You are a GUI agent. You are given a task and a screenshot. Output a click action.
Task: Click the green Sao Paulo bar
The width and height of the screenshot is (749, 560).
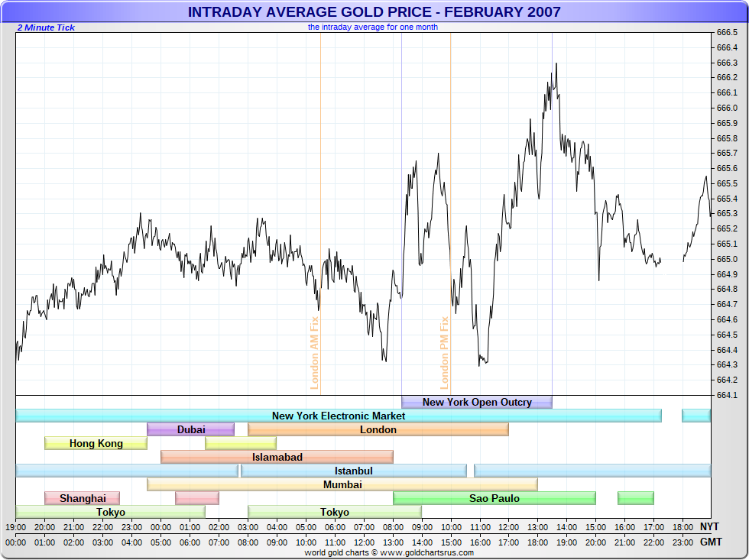pyautogui.click(x=494, y=498)
